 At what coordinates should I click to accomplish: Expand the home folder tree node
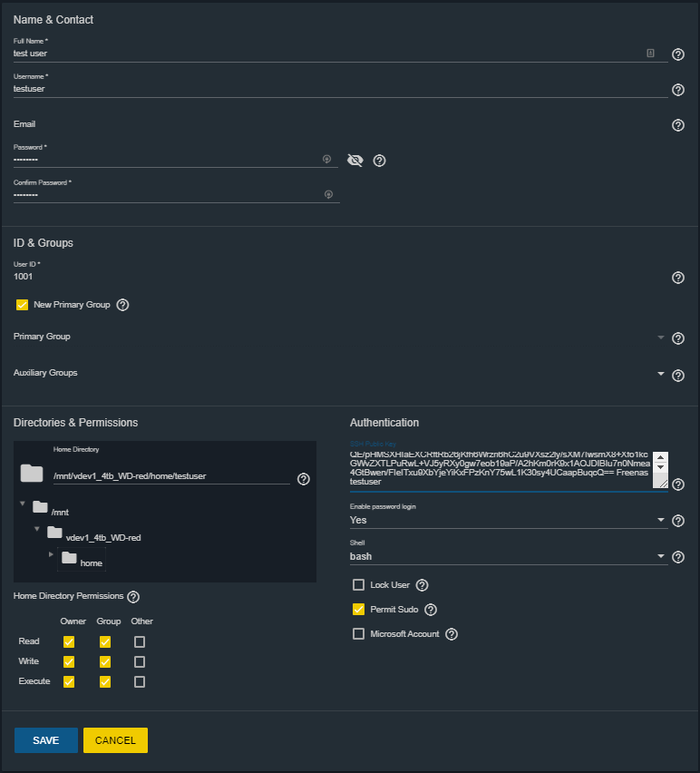[51, 554]
